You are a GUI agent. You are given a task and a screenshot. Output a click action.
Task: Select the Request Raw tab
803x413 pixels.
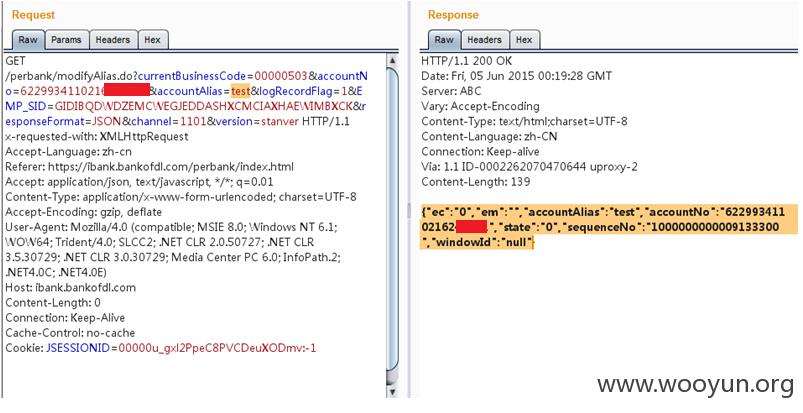pyautogui.click(x=28, y=40)
